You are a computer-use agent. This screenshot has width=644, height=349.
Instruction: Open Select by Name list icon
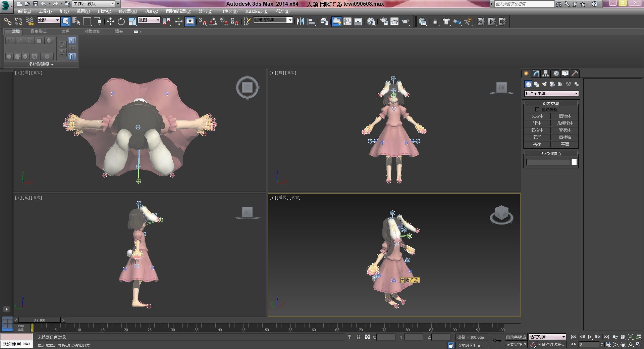click(x=76, y=21)
